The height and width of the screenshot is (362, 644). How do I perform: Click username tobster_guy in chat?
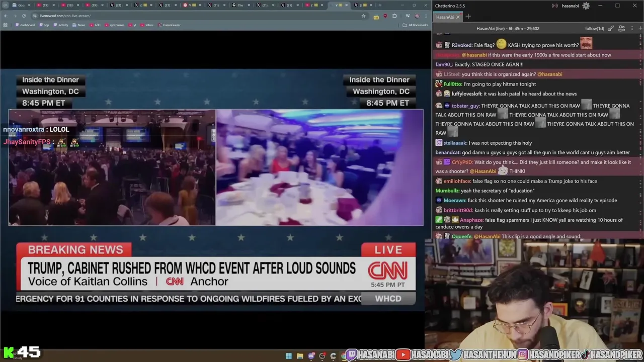(465, 106)
